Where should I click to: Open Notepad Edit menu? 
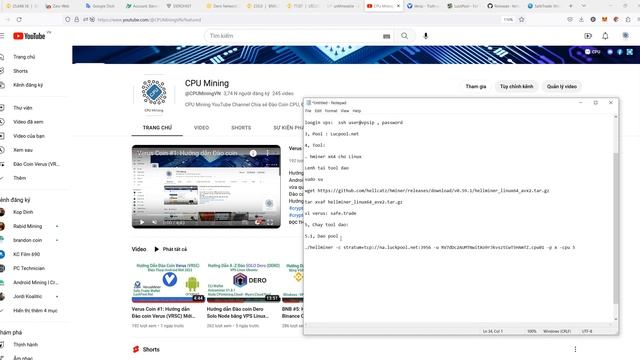pyautogui.click(x=318, y=111)
